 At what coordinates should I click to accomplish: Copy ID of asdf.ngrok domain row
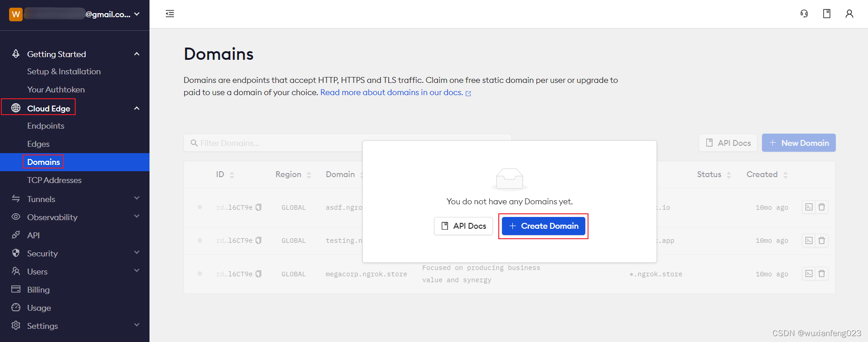point(259,207)
